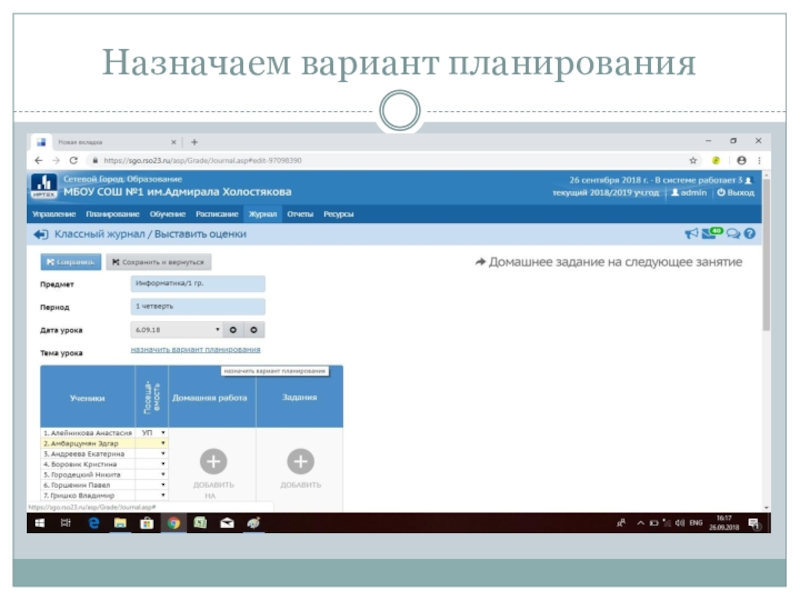Open attendance dropdown for Амбарцумян Эдгар

tap(163, 442)
